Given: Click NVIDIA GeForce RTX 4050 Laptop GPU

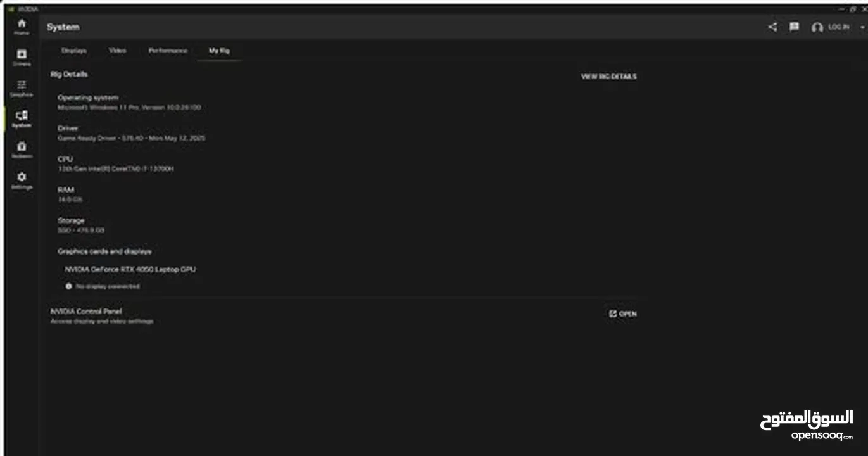Looking at the screenshot, I should tap(130, 269).
